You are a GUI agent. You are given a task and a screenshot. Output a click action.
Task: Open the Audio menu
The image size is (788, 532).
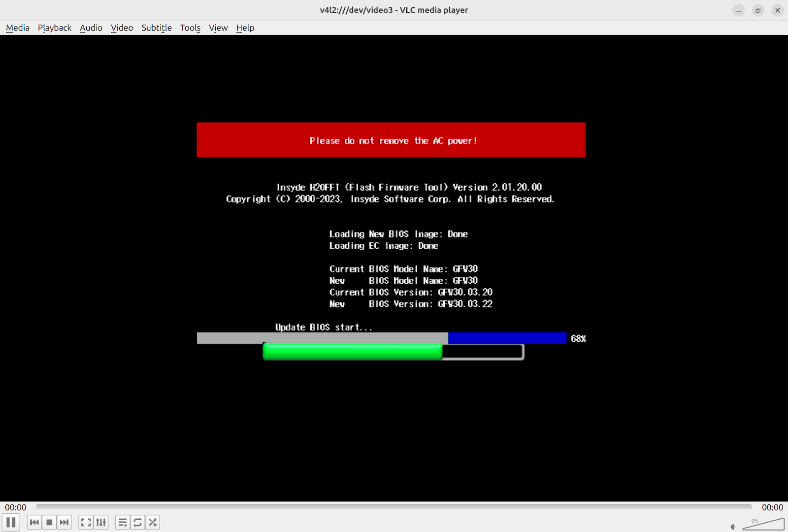click(x=91, y=28)
